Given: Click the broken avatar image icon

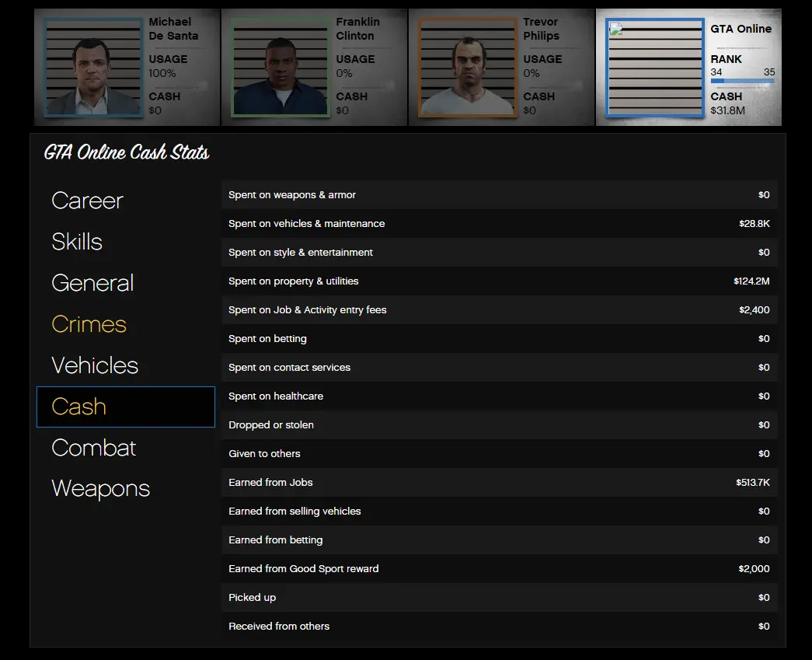Looking at the screenshot, I should (615, 29).
